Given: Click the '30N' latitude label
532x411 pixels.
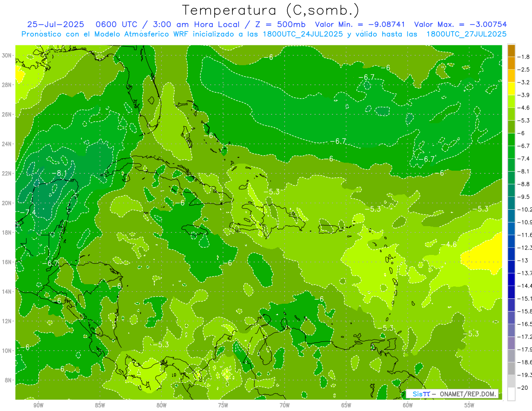Looking at the screenshot, I should (x=7, y=55).
